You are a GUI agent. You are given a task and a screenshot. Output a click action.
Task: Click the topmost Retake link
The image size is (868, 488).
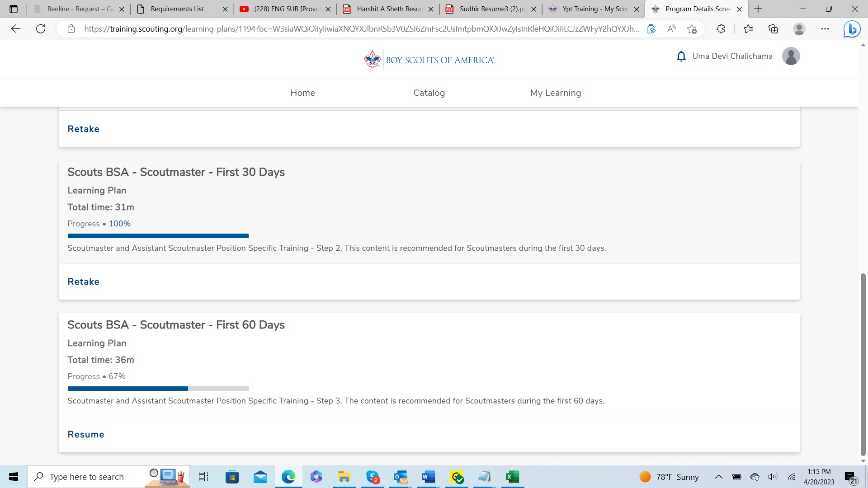point(83,129)
